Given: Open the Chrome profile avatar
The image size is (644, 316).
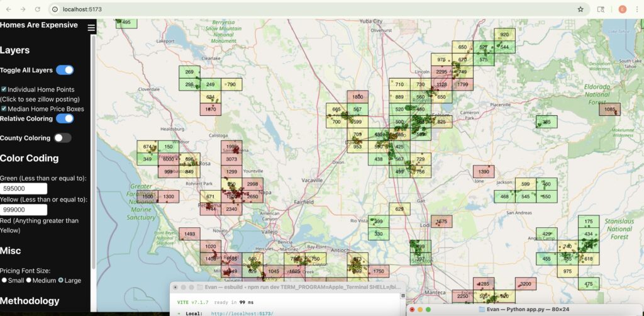Looking at the screenshot, I should pos(622,9).
